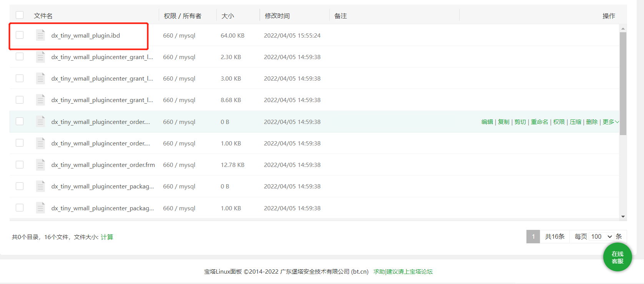
Task: Tick checkbox of plugincenter_order.frm row
Action: click(x=20, y=165)
